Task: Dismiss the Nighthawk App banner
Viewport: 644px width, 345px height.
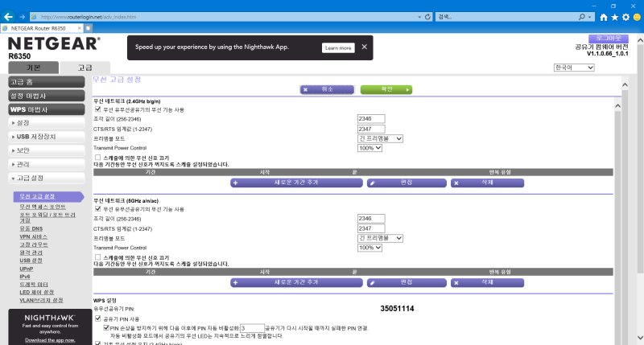Action: coord(365,47)
